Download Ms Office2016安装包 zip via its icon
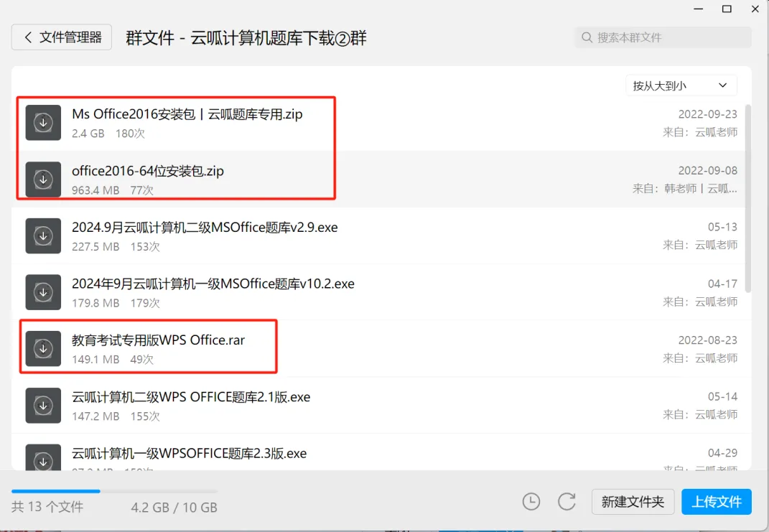The height and width of the screenshot is (532, 769). [x=43, y=123]
